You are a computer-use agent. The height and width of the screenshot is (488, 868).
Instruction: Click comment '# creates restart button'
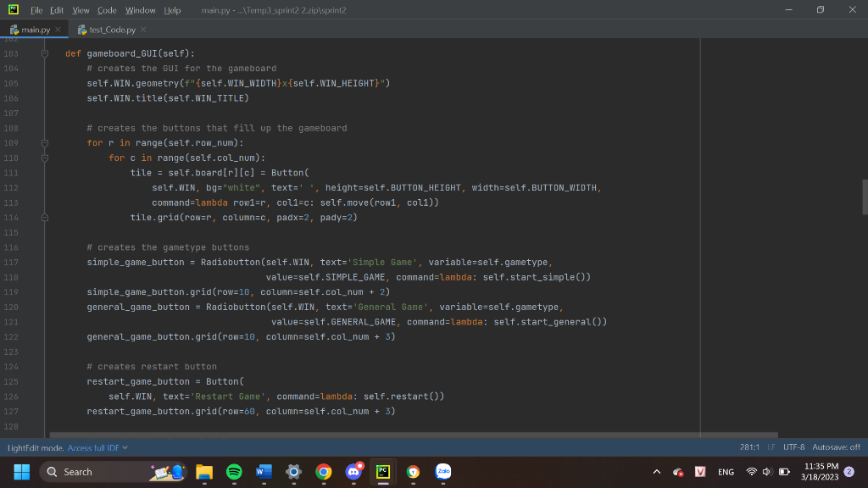(x=152, y=367)
